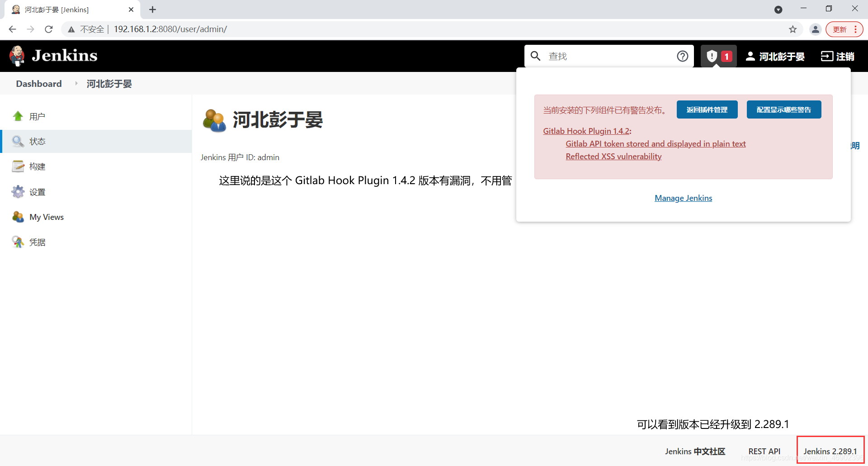Image resolution: width=868 pixels, height=466 pixels.
Task: Open the Reflected XSS vulnerability link
Action: [x=613, y=156]
